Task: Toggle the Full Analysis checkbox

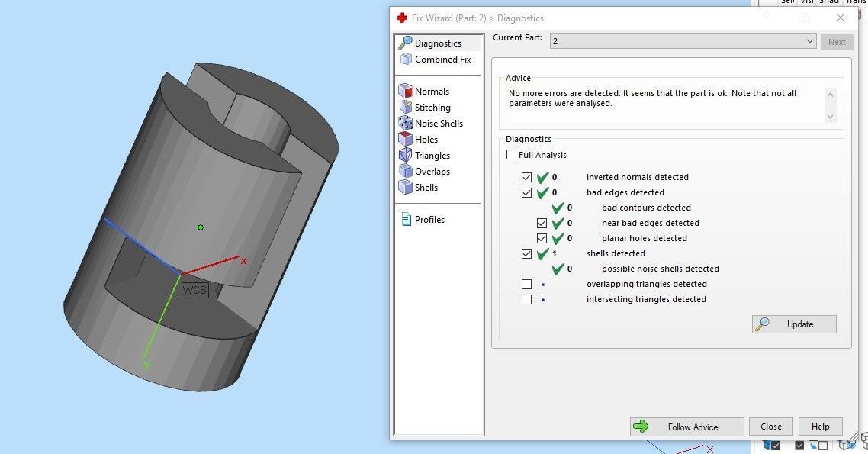Action: (512, 155)
